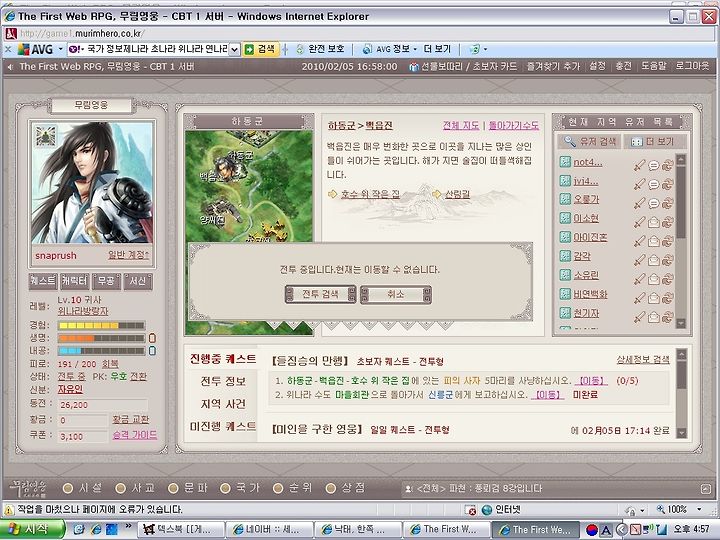Click Korean language indicator in system tray
This screenshot has width=720, height=540.
(x=592, y=530)
